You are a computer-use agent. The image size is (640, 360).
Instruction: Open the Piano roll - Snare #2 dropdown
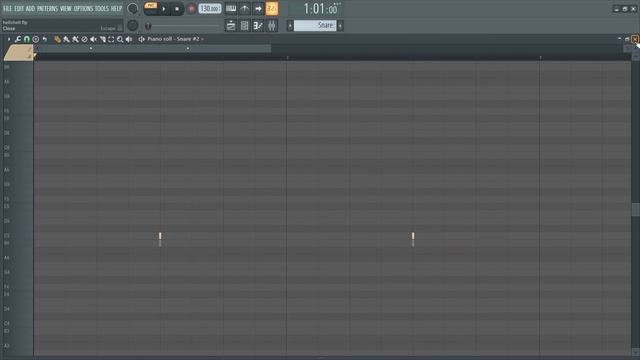pyautogui.click(x=175, y=39)
